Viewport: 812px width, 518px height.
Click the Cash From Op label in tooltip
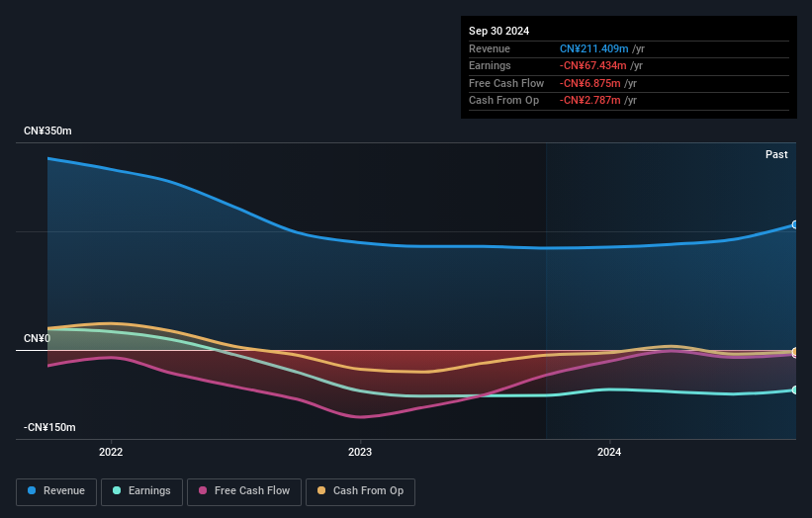click(503, 101)
